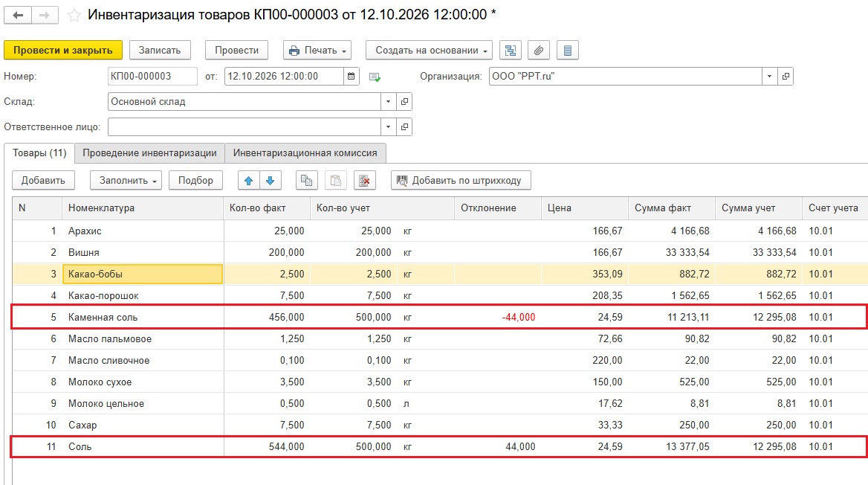
Task: Open the Печать dropdown menu
Action: [x=318, y=51]
